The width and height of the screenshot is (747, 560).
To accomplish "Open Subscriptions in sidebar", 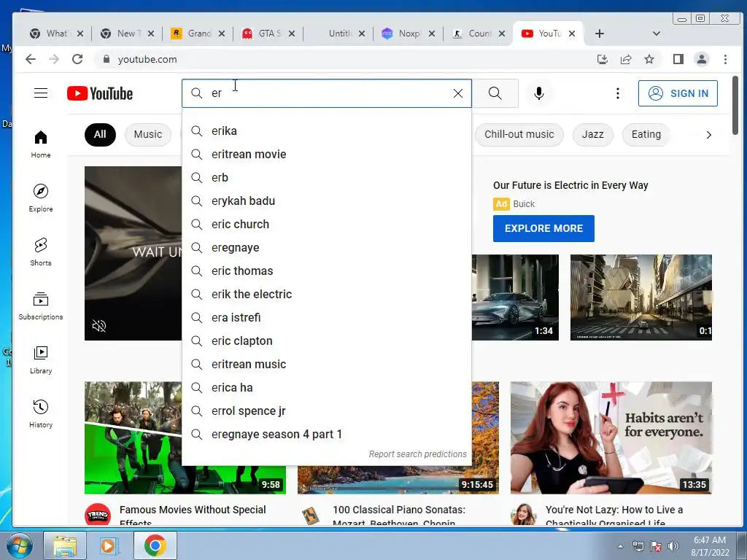I will (x=41, y=306).
